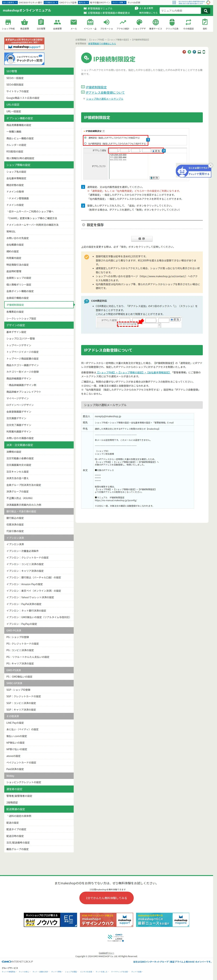This screenshot has height=980, width=217.
Task: Open makeshop magazine 最新ニュース banner
Action: tap(162, 920)
